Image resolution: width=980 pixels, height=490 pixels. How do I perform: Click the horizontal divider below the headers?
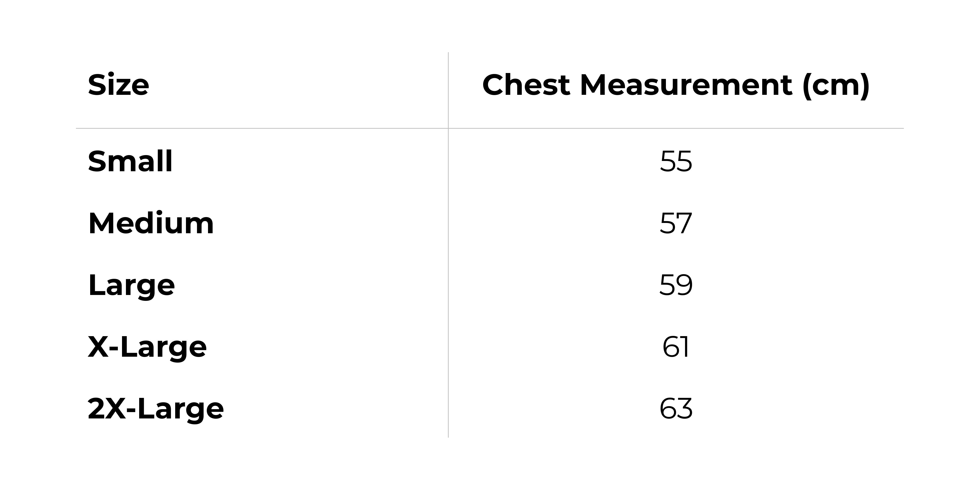266,129
